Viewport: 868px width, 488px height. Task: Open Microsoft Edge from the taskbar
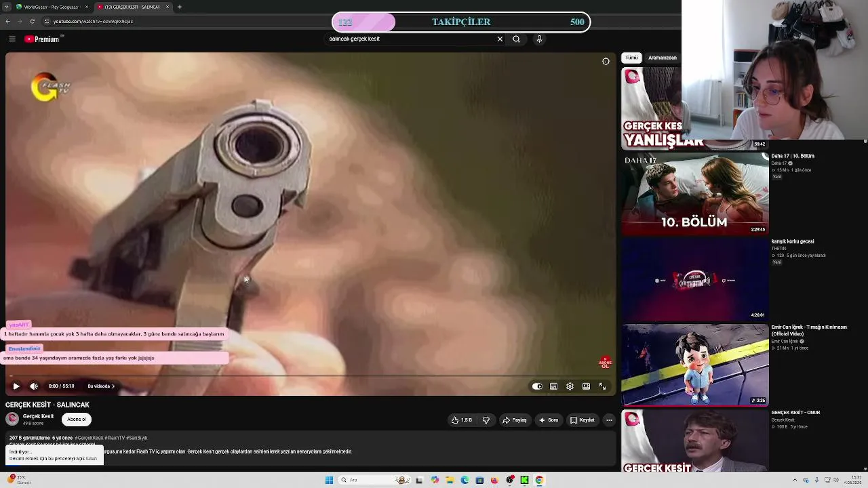click(465, 480)
